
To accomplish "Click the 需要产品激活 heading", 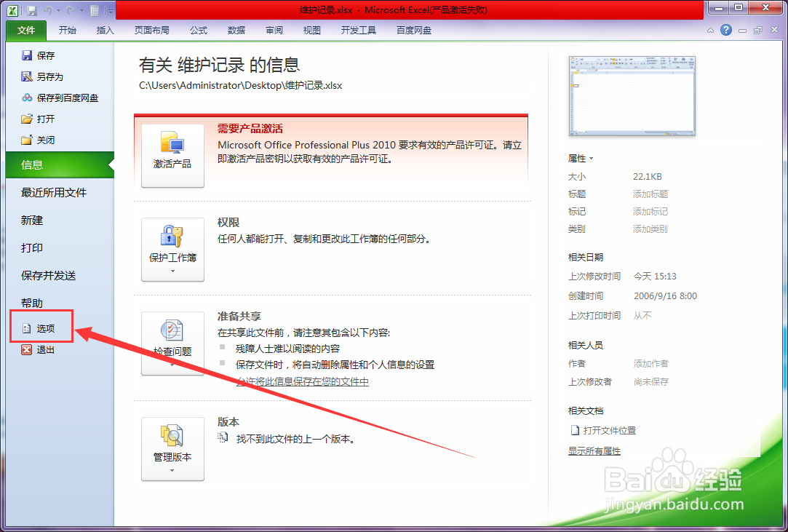I will (x=250, y=129).
